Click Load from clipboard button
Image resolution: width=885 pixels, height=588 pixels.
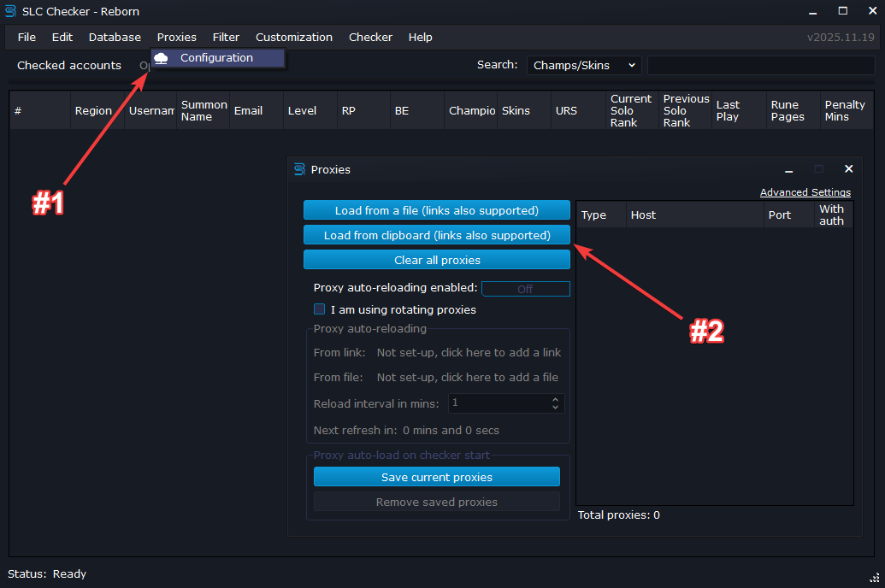tap(437, 235)
